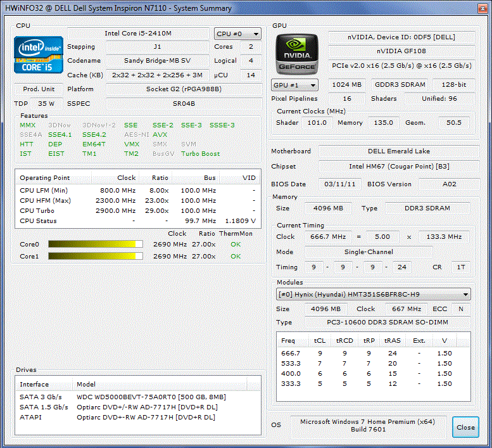The height and width of the screenshot is (448, 492).
Task: Click the Model column header in Drives
Action: pos(160,384)
